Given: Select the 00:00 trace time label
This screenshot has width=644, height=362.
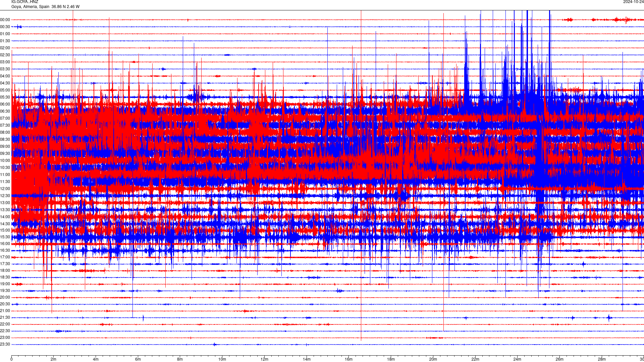Looking at the screenshot, I should 5,20.
